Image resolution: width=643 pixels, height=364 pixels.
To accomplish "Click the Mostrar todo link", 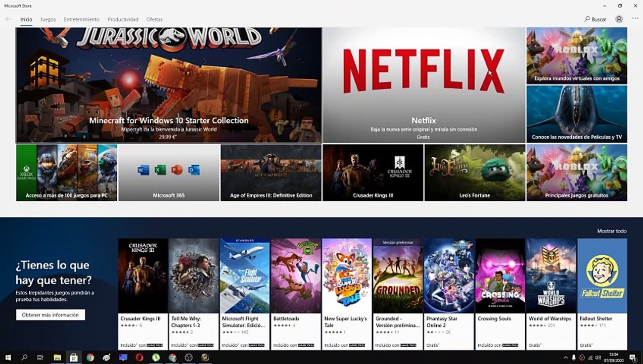I will 612,231.
